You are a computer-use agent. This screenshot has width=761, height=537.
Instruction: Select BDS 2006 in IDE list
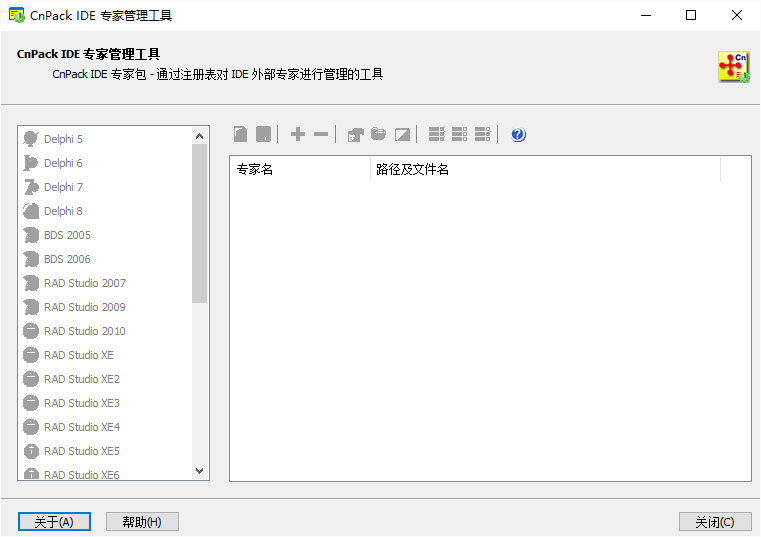coord(105,259)
